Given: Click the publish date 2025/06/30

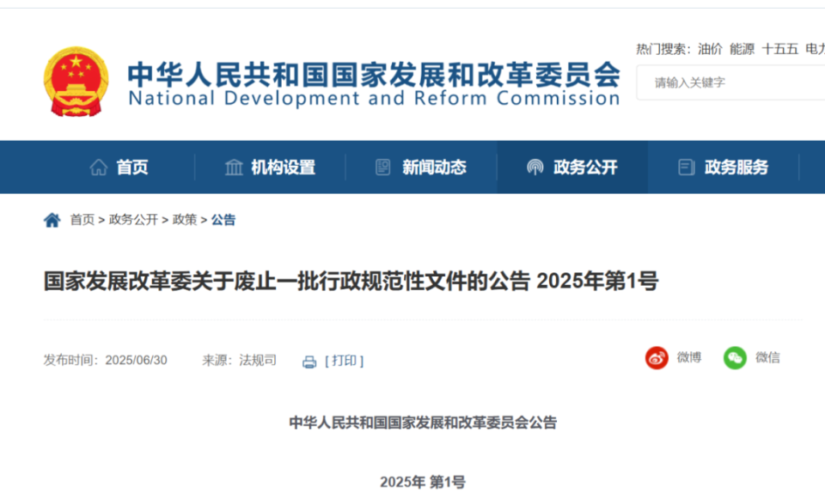Looking at the screenshot, I should (137, 361).
